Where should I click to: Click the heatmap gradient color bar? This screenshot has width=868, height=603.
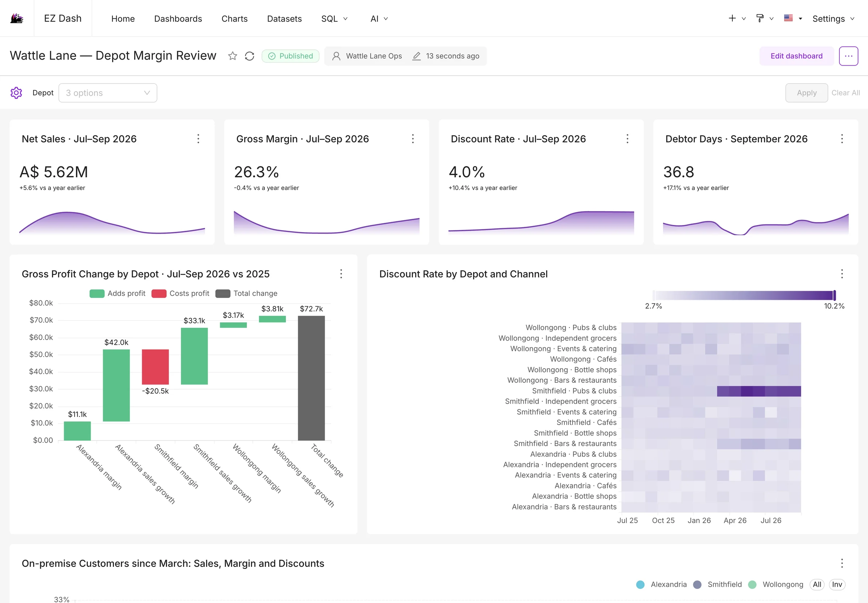[743, 295]
